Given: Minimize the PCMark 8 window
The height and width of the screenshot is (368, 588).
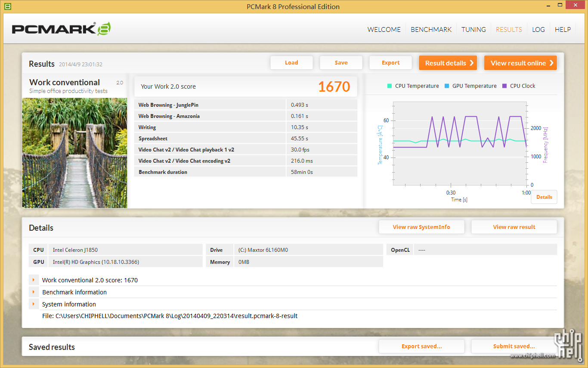Looking at the screenshot, I should pos(548,6).
